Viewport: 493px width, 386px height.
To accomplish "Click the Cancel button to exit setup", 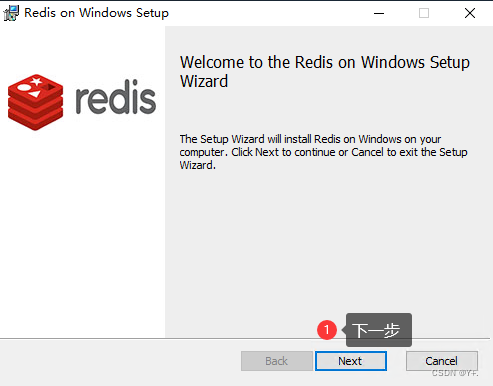I will 442,361.
